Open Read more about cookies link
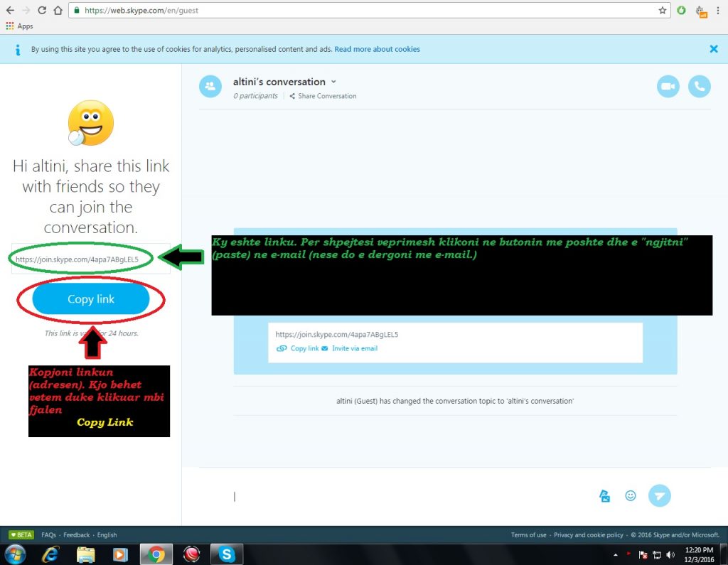The image size is (728, 565). (377, 49)
